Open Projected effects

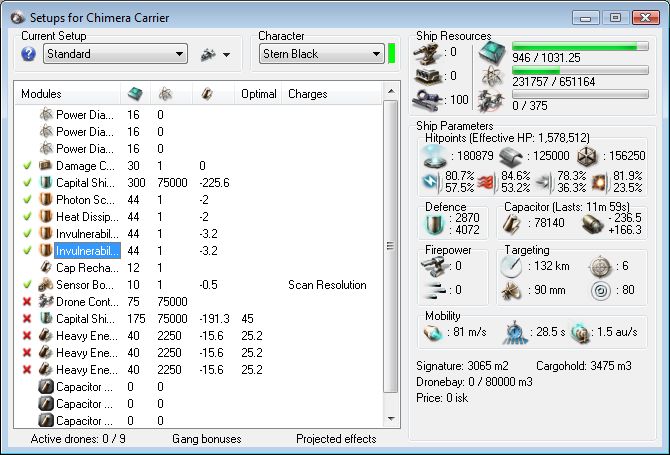pyautogui.click(x=336, y=439)
